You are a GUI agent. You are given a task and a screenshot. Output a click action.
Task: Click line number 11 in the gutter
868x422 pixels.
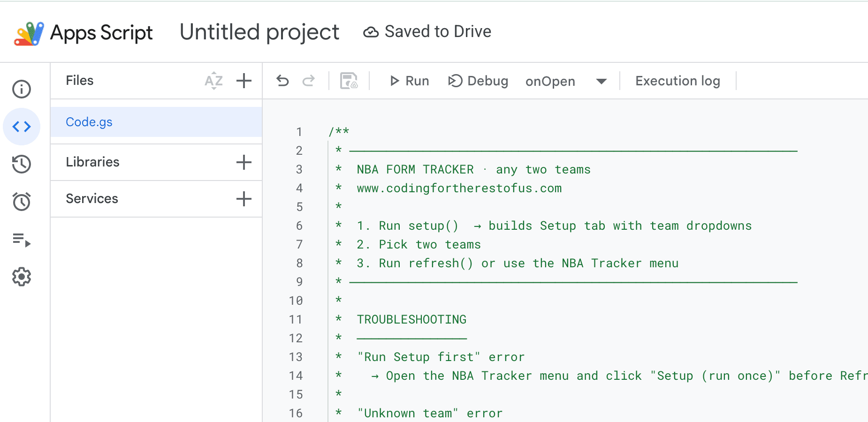tap(296, 320)
